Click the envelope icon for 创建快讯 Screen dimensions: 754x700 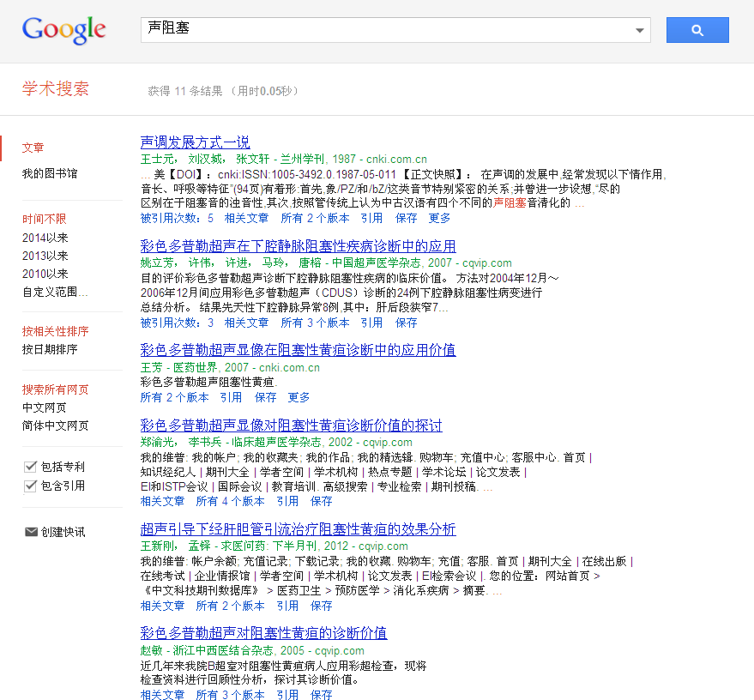(31, 532)
